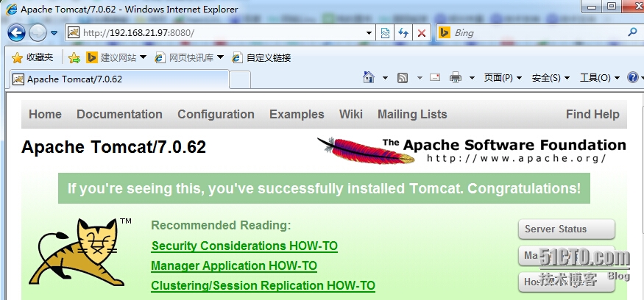The height and width of the screenshot is (300, 644).
Task: Click the Read Mail envelope icon
Action: point(435,77)
